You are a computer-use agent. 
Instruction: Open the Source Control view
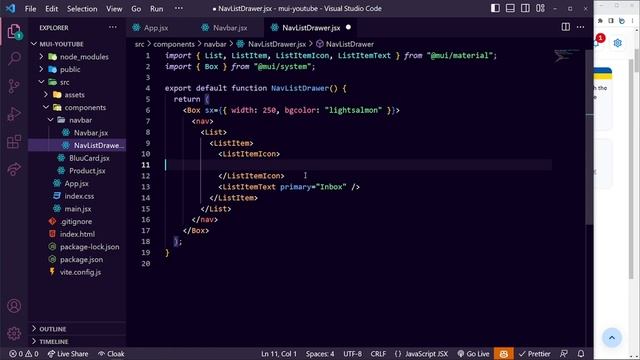click(14, 86)
